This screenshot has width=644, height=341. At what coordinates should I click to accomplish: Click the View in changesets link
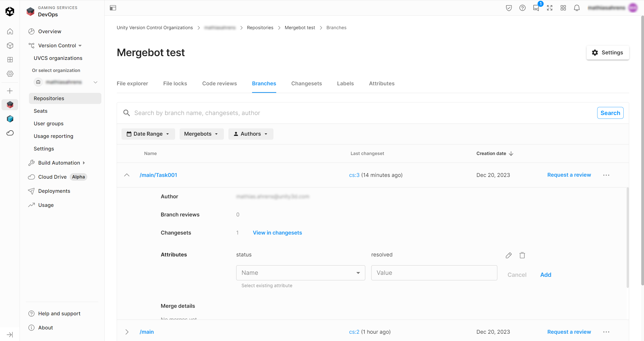(277, 233)
